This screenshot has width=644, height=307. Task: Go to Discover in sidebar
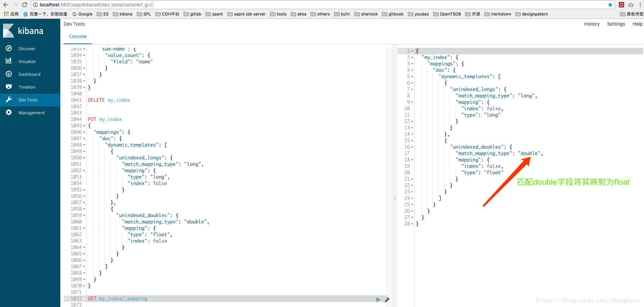[27, 49]
